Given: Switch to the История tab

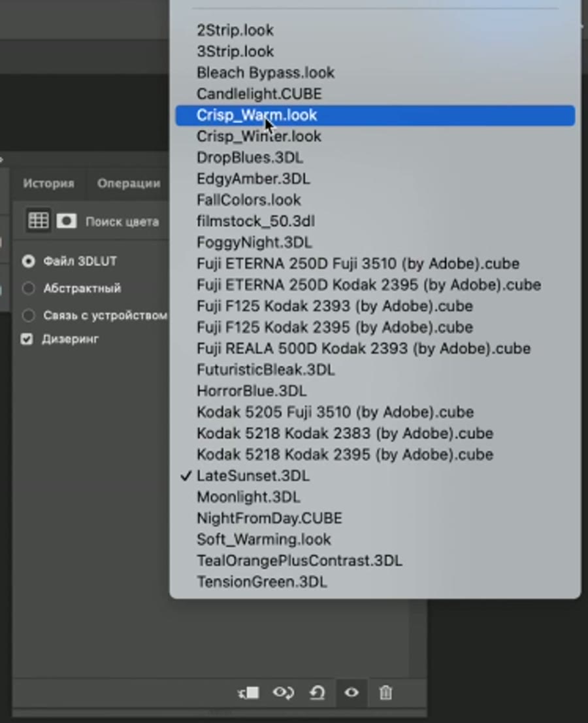Looking at the screenshot, I should (48, 184).
